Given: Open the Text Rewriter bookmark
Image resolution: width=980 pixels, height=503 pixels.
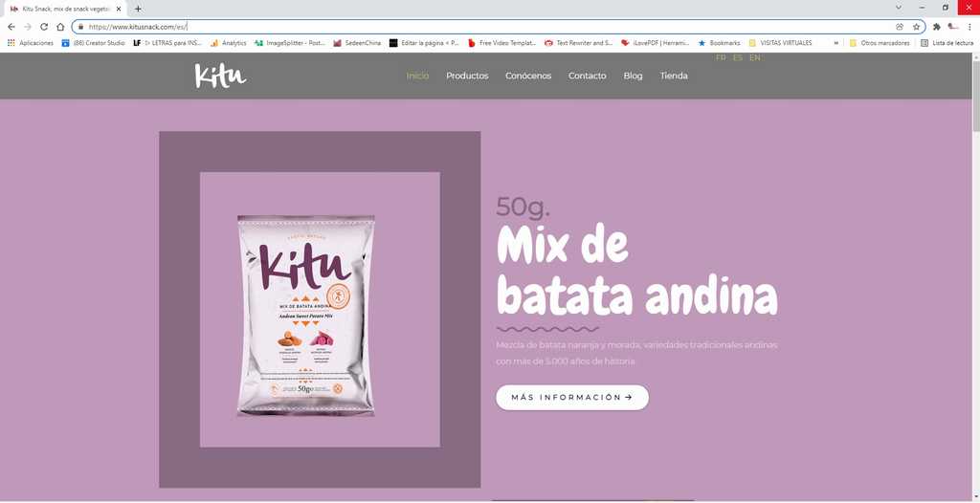Looking at the screenshot, I should [x=578, y=43].
